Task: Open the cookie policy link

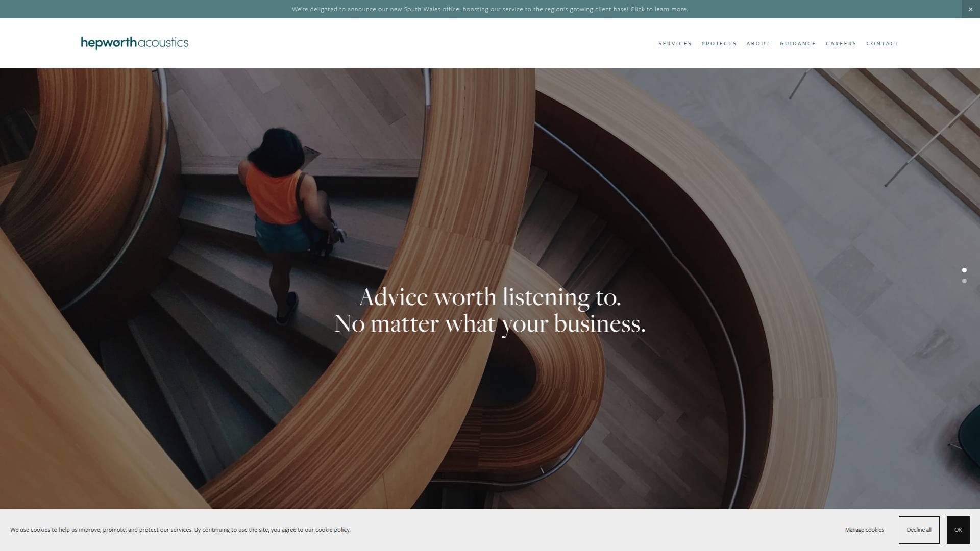Action: pyautogui.click(x=332, y=530)
